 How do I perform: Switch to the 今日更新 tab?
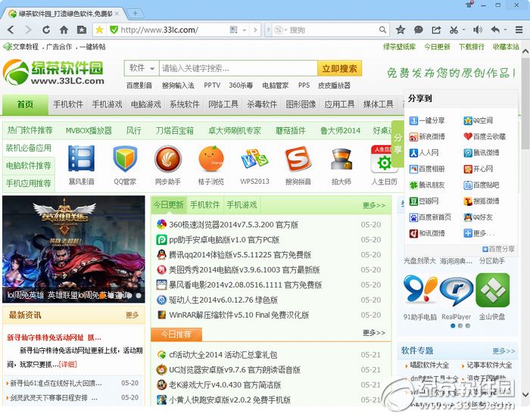pyautogui.click(x=168, y=205)
